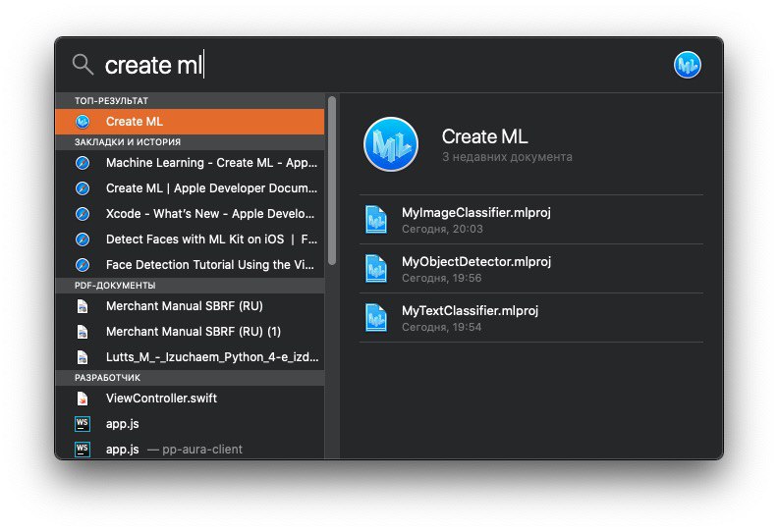Open MyImageClassifier.mlproj recent document

(x=530, y=220)
